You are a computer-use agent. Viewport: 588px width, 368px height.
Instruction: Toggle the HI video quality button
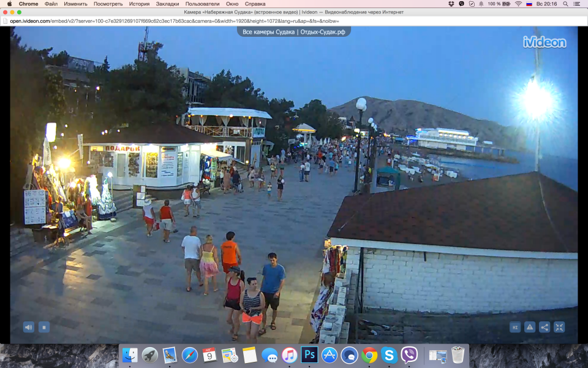point(515,327)
